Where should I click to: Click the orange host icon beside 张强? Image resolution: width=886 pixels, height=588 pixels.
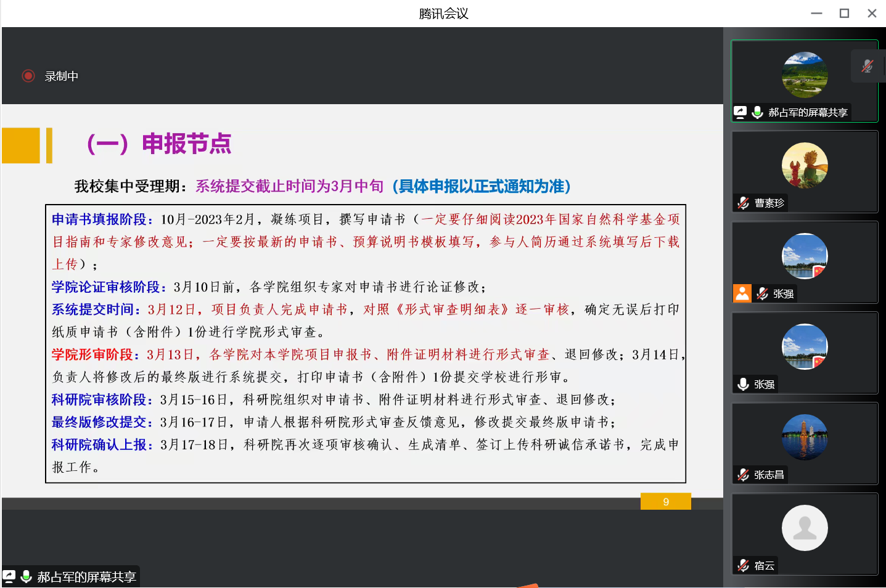(742, 293)
